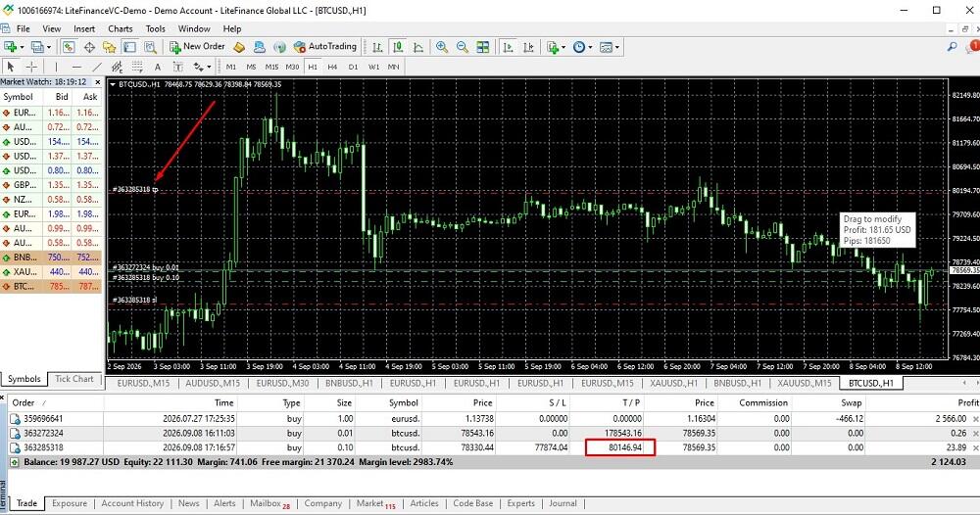This screenshot has width=980, height=515.
Task: Select the horizontal line drawing tool
Action: tap(76, 67)
